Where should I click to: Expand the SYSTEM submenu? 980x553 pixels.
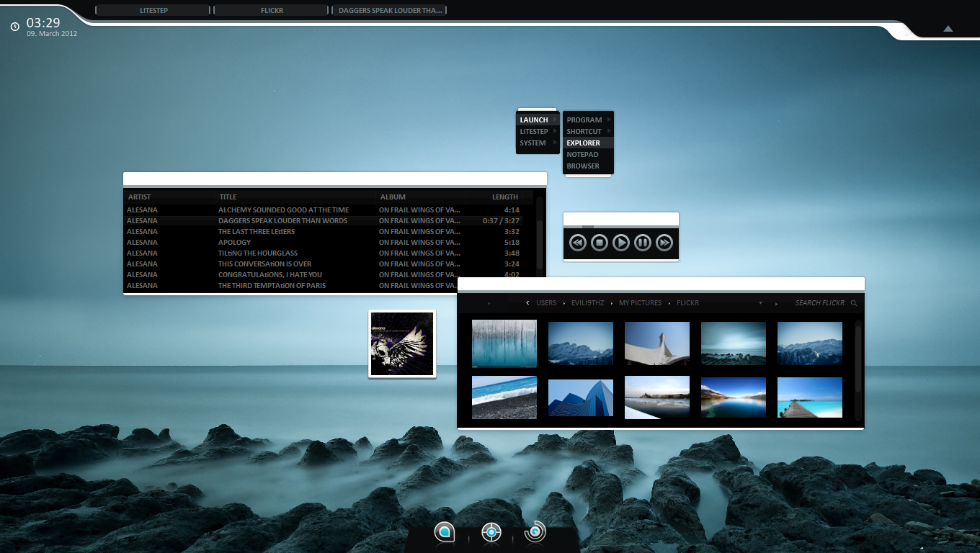pyautogui.click(x=538, y=143)
